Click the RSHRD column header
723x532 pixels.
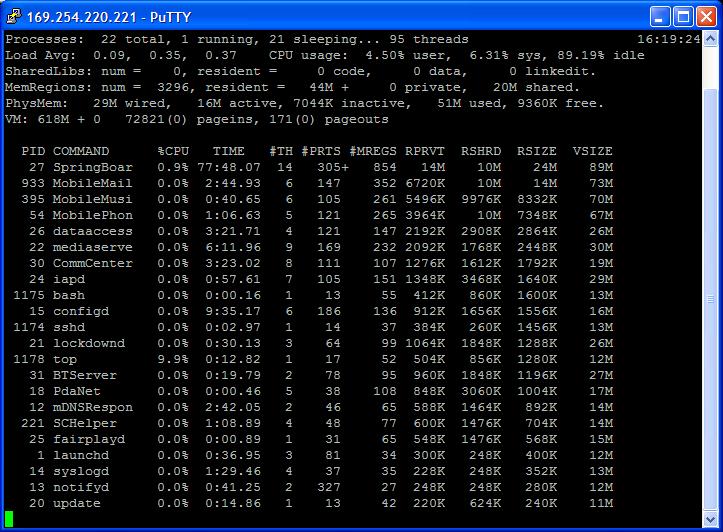481,151
